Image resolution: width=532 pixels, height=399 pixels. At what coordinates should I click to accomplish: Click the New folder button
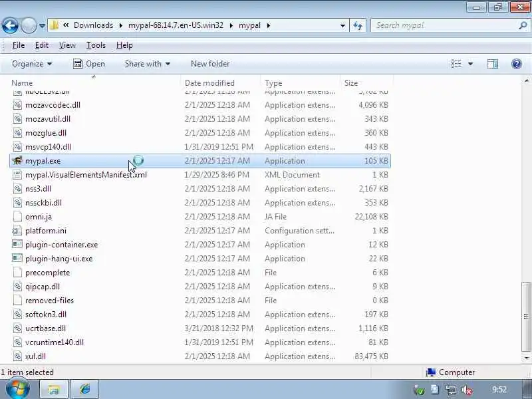(x=210, y=64)
